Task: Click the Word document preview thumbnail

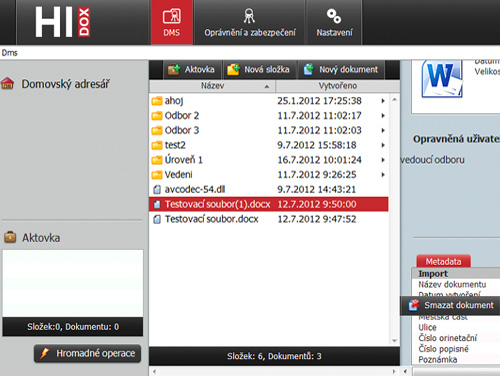Action: tap(442, 79)
